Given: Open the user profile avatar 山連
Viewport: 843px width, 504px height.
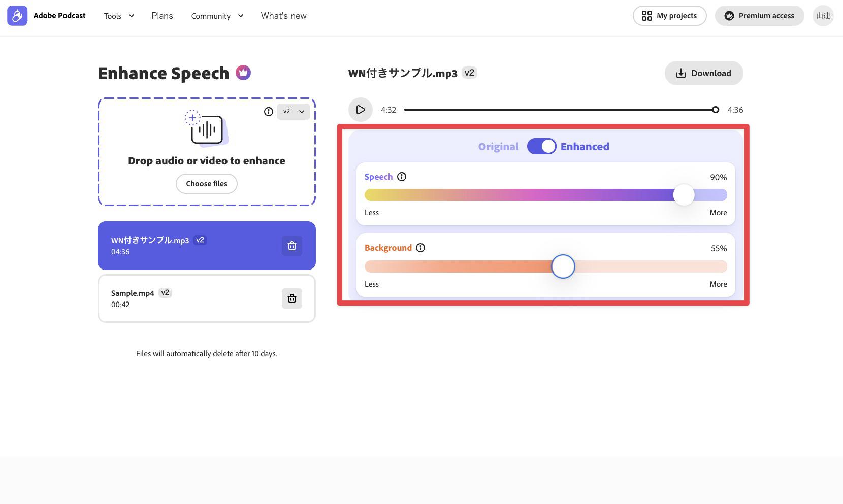Looking at the screenshot, I should pos(823,16).
